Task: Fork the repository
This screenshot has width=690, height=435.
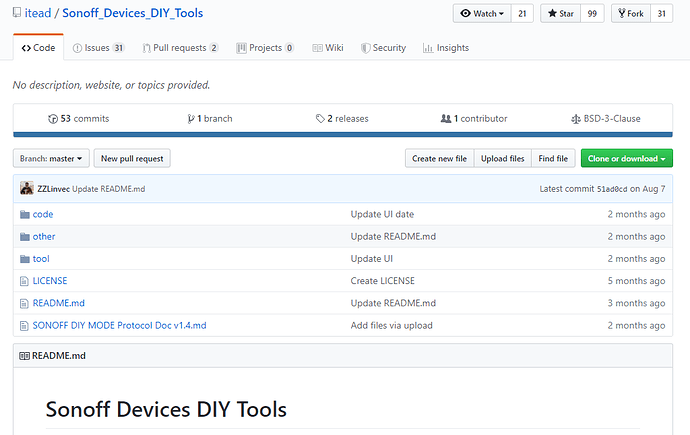Action: 631,14
